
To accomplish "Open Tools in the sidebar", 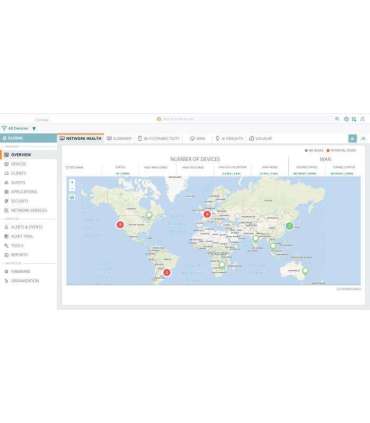I will pos(17,246).
